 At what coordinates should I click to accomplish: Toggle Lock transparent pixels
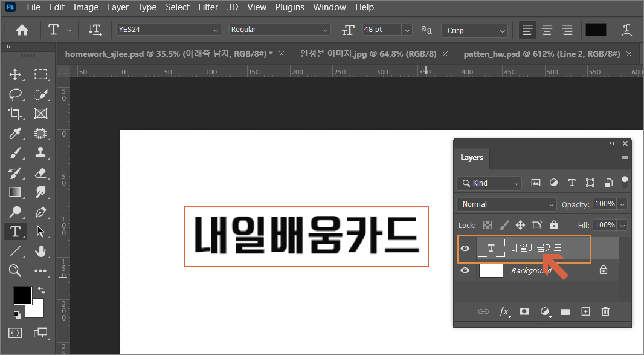coord(487,225)
